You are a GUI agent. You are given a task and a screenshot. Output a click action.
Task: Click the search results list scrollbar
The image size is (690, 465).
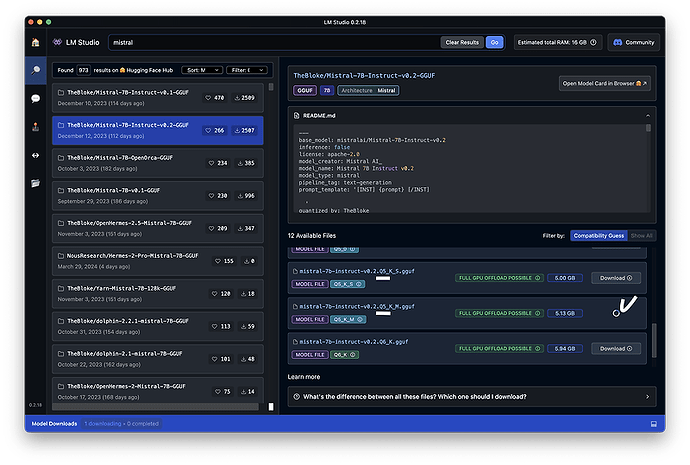pyautogui.click(x=271, y=87)
